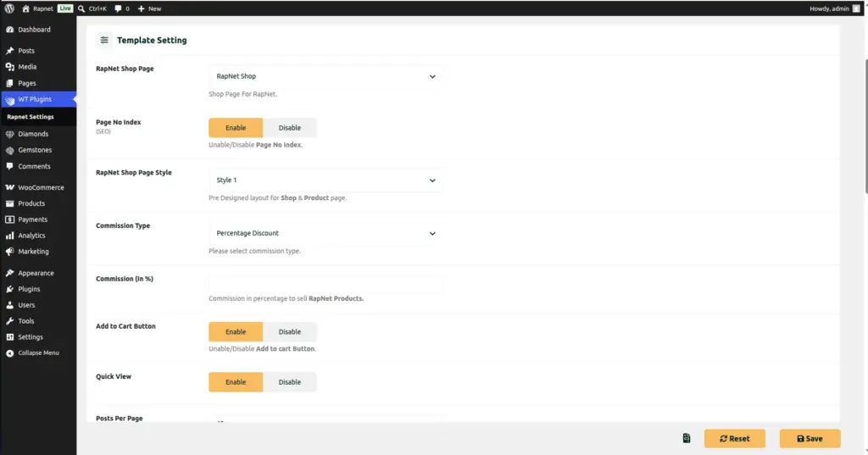Click the Tools wrench icon
Screen dimensions: 868x455
(x=9, y=321)
